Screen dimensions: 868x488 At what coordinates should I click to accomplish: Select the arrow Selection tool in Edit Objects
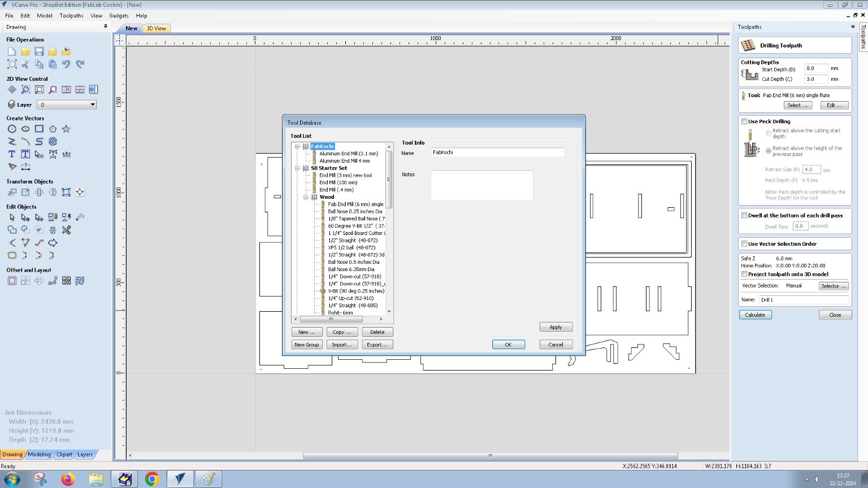12,217
